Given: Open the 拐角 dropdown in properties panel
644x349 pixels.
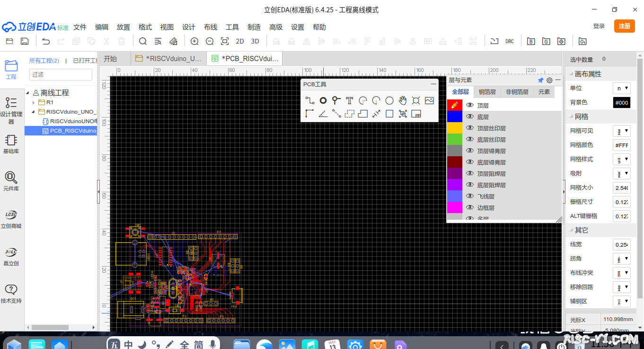Looking at the screenshot, I should (621, 259).
